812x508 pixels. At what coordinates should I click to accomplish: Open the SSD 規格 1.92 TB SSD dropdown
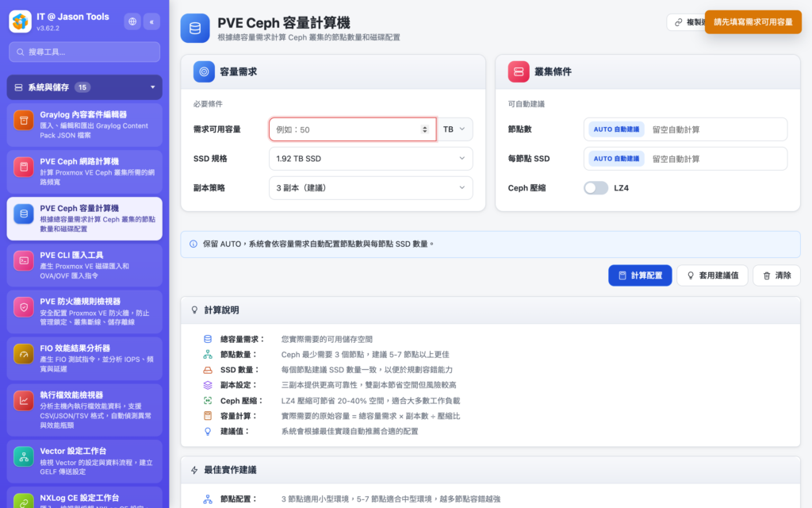pos(371,159)
